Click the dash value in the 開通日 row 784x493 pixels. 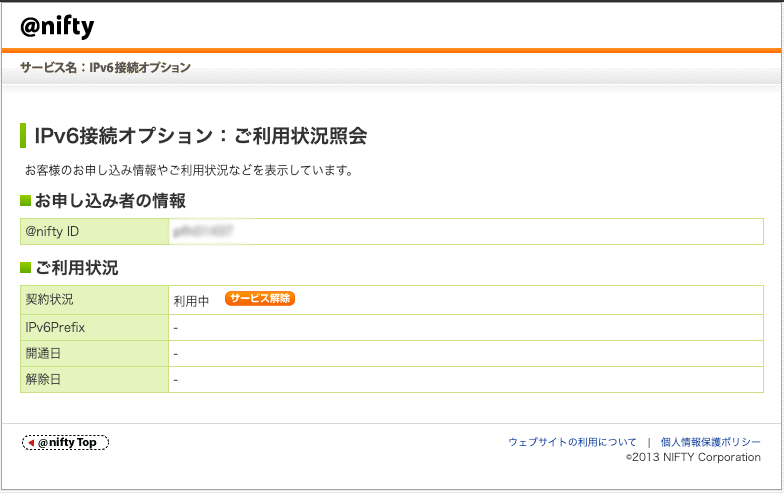[x=176, y=354]
